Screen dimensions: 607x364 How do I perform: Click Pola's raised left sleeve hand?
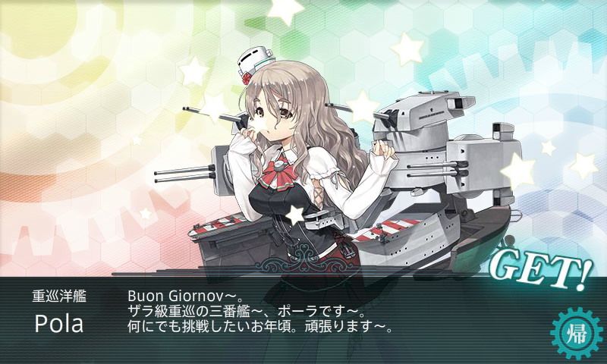tap(383, 149)
